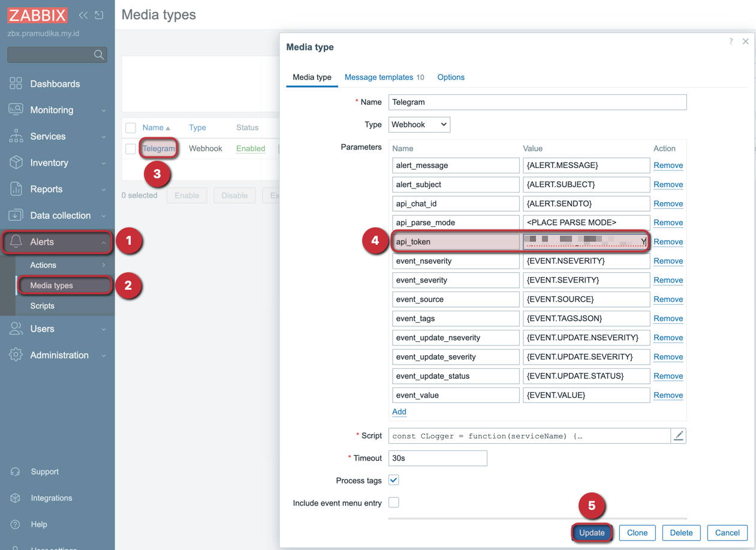Click the Zabbix logo
The height and width of the screenshot is (550, 756).
(37, 15)
